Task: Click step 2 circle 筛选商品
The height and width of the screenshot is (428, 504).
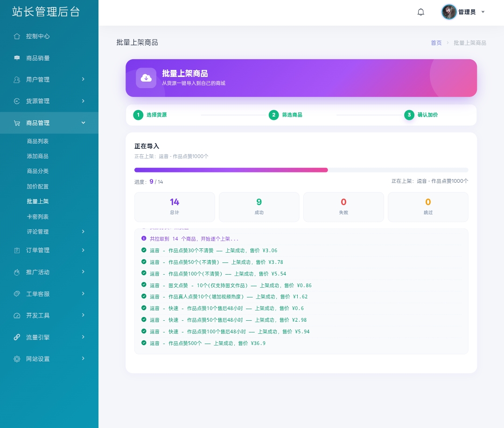Action: 273,115
